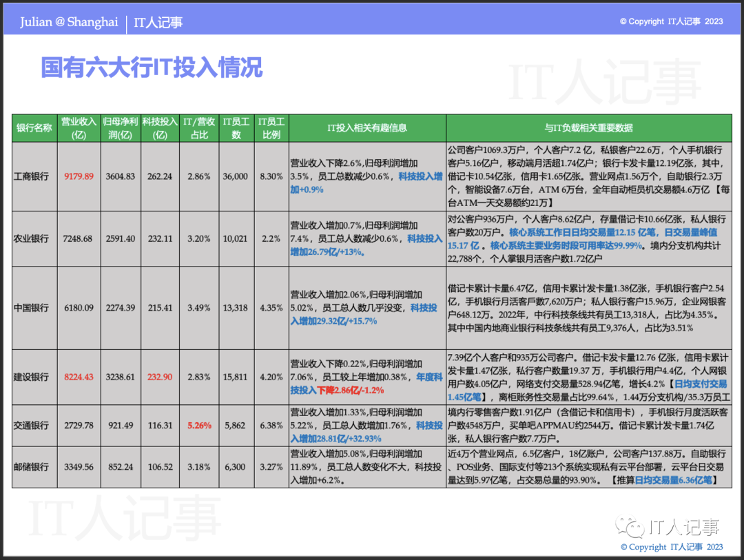The width and height of the screenshot is (744, 560).
Task: Click the tech investment value 106.52
Action: tap(160, 467)
